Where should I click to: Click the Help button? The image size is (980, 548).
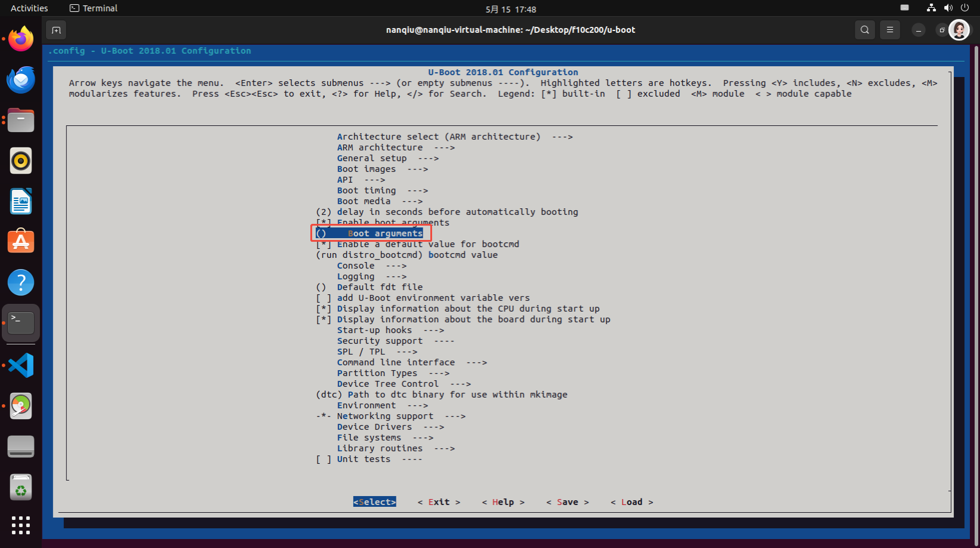click(x=503, y=502)
